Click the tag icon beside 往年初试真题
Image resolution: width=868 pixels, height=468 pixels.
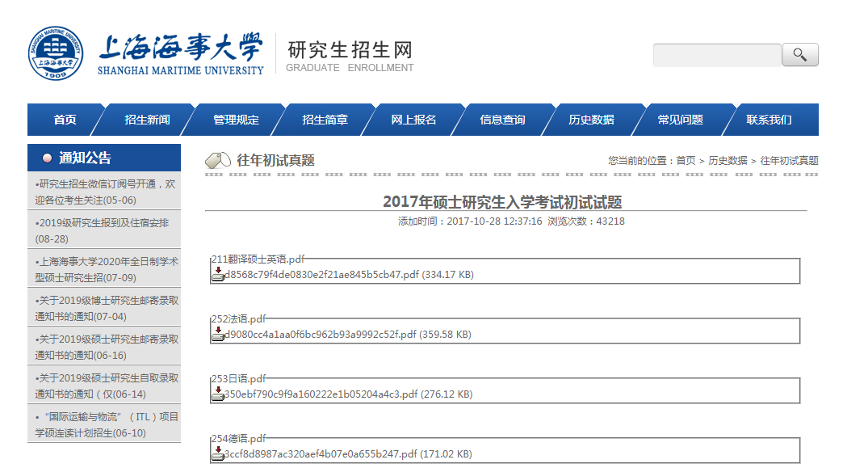218,160
